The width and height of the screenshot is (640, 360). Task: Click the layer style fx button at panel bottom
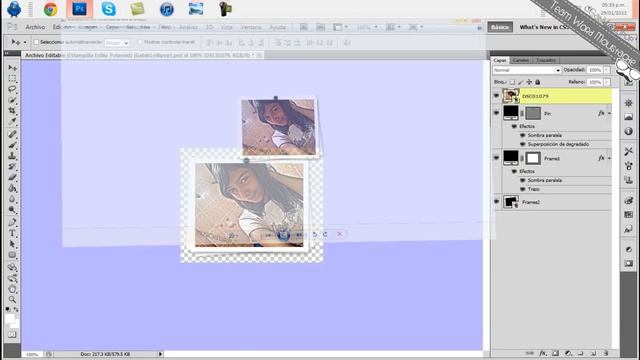542,353
